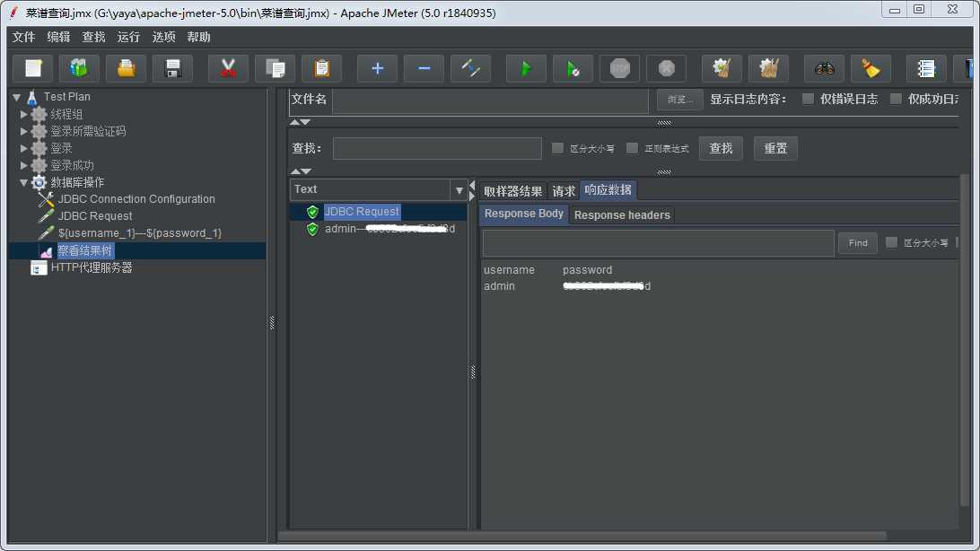Start the test with green play icon
Screen dimensions: 980x551
click(x=526, y=68)
